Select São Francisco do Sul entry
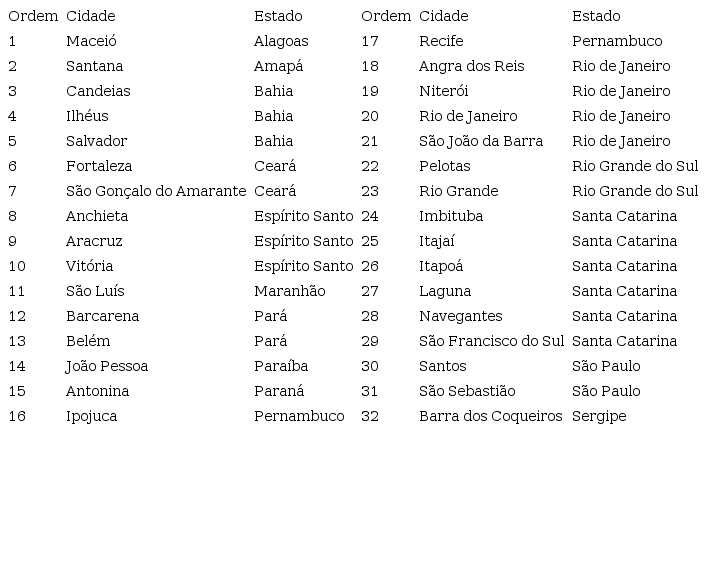The width and height of the screenshot is (706, 569). [x=491, y=341]
